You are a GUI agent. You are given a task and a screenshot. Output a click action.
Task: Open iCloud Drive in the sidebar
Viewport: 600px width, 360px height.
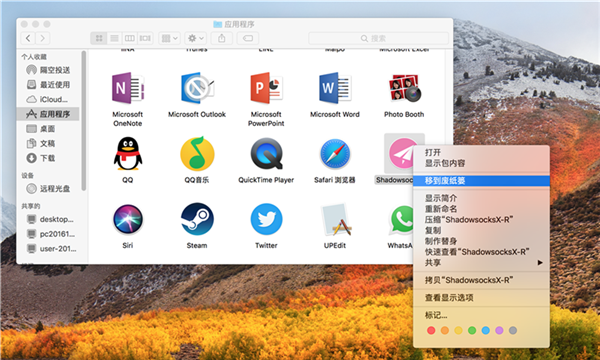(x=48, y=99)
